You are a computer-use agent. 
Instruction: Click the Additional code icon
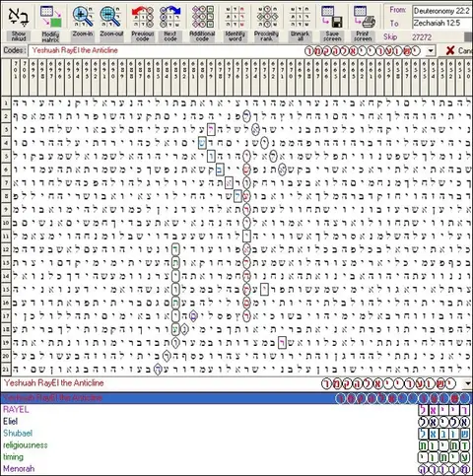point(202,17)
